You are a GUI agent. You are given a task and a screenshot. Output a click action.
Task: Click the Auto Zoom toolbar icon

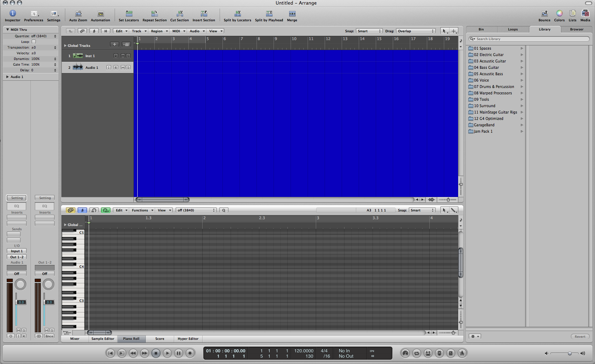pyautogui.click(x=78, y=14)
